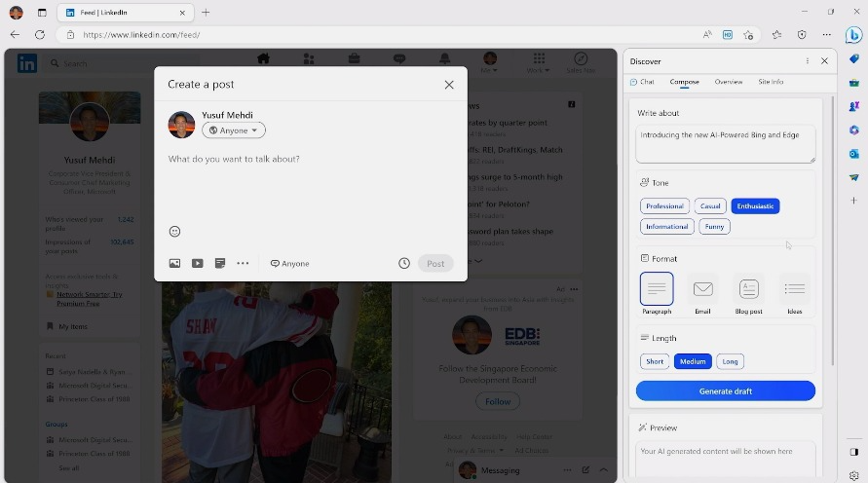The width and height of the screenshot is (868, 483).
Task: Go back in browser history
Action: click(15, 34)
